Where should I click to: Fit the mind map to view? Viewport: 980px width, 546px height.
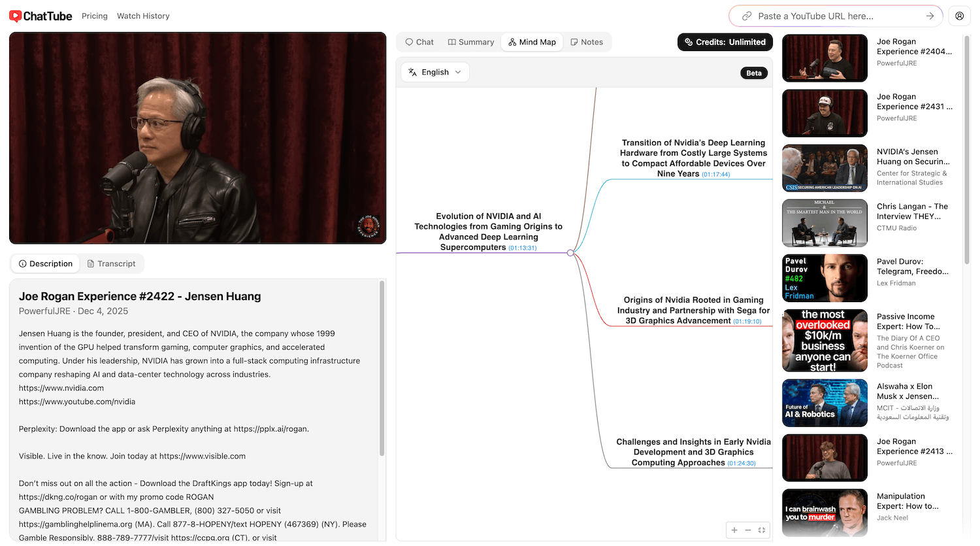click(762, 530)
